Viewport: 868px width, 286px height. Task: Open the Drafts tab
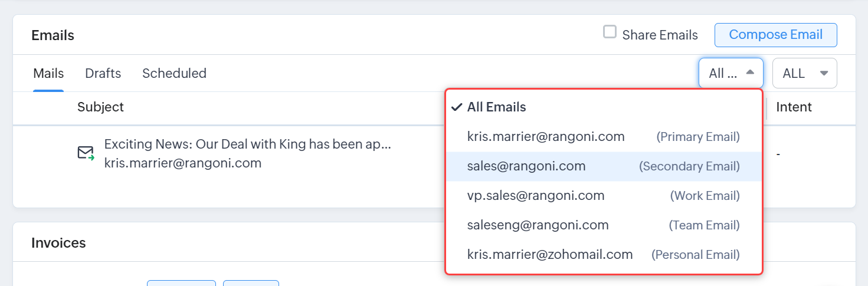103,74
